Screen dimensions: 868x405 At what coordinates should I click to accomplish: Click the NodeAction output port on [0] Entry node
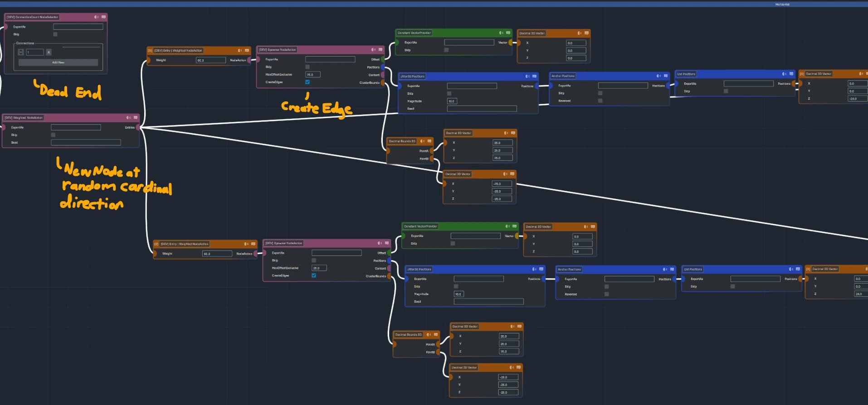[x=249, y=60]
